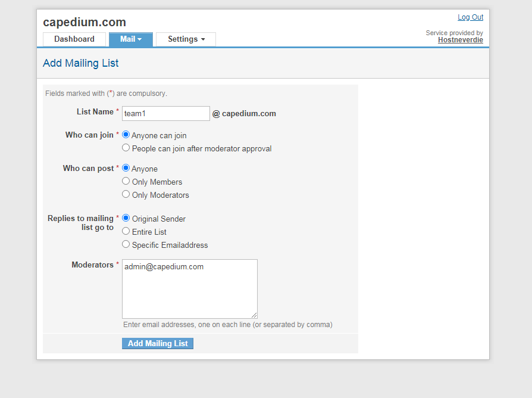Pick 'Only Members' posting option
Image resolution: width=532 pixels, height=398 pixels.
126,181
